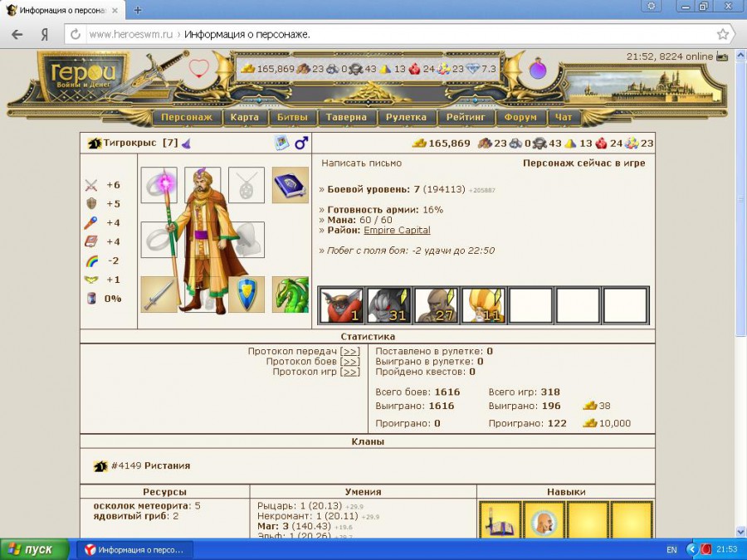Open the #4149 Ристания clan link

150,465
